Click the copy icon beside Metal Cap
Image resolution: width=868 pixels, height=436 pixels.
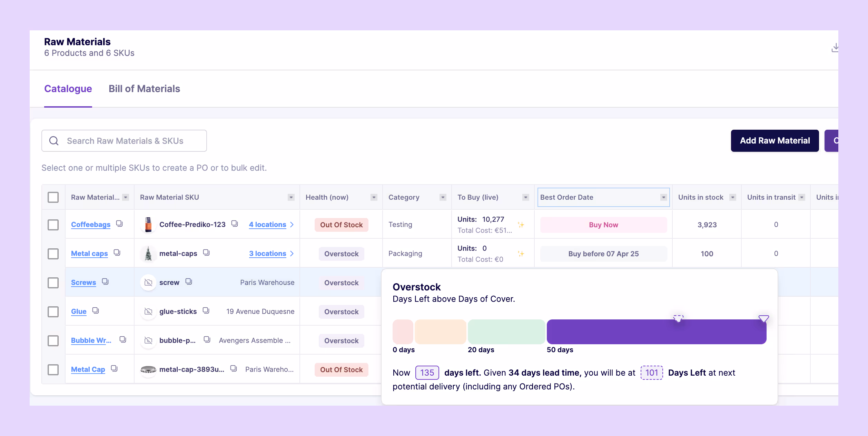coord(114,368)
